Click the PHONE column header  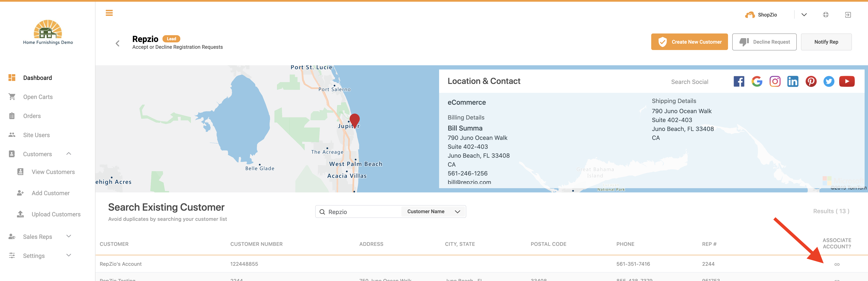click(625, 244)
